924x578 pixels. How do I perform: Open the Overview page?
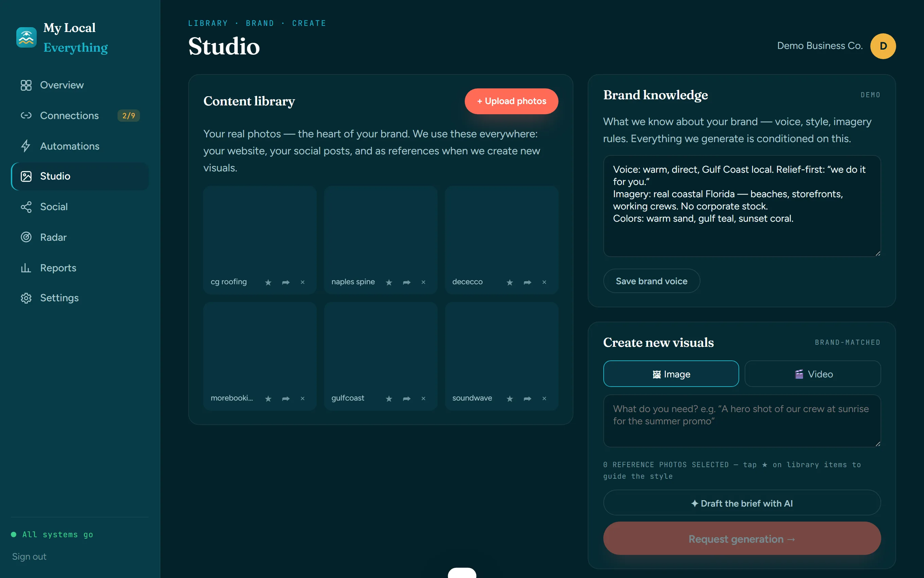(80, 85)
